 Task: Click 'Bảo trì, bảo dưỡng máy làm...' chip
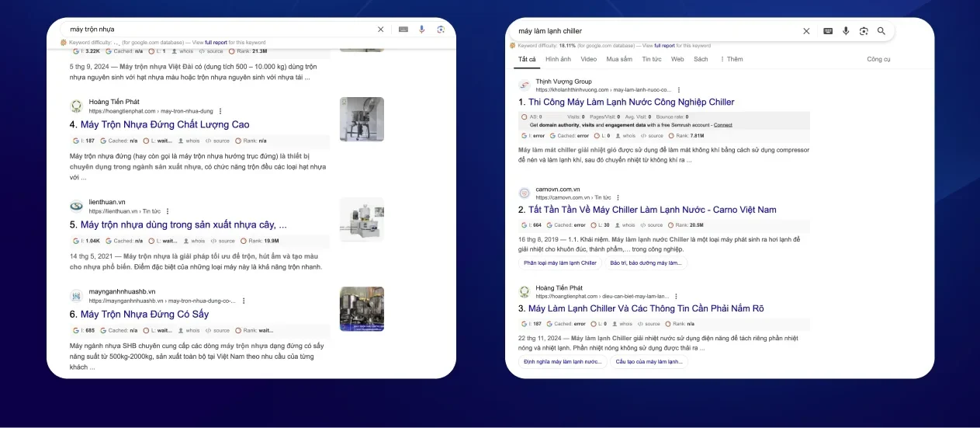coord(646,263)
